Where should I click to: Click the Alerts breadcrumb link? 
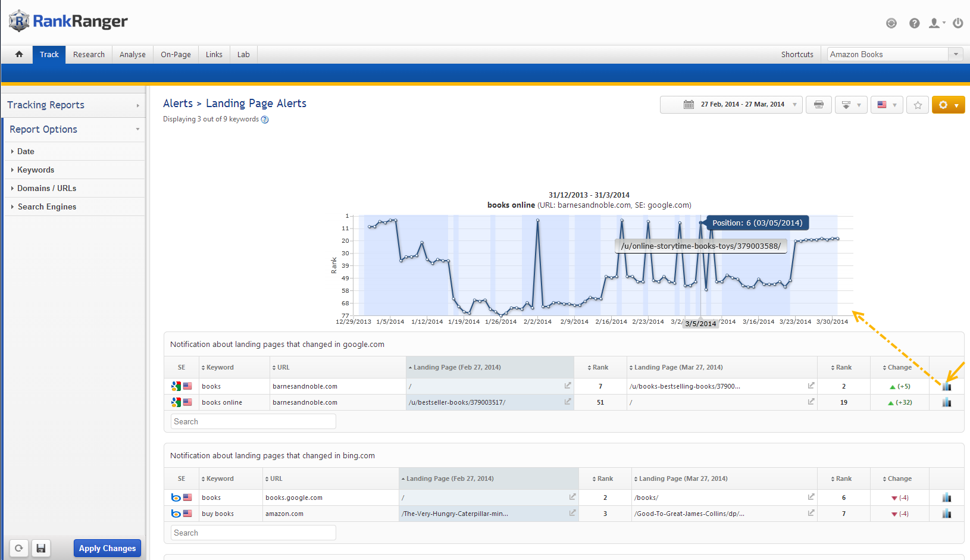[177, 104]
